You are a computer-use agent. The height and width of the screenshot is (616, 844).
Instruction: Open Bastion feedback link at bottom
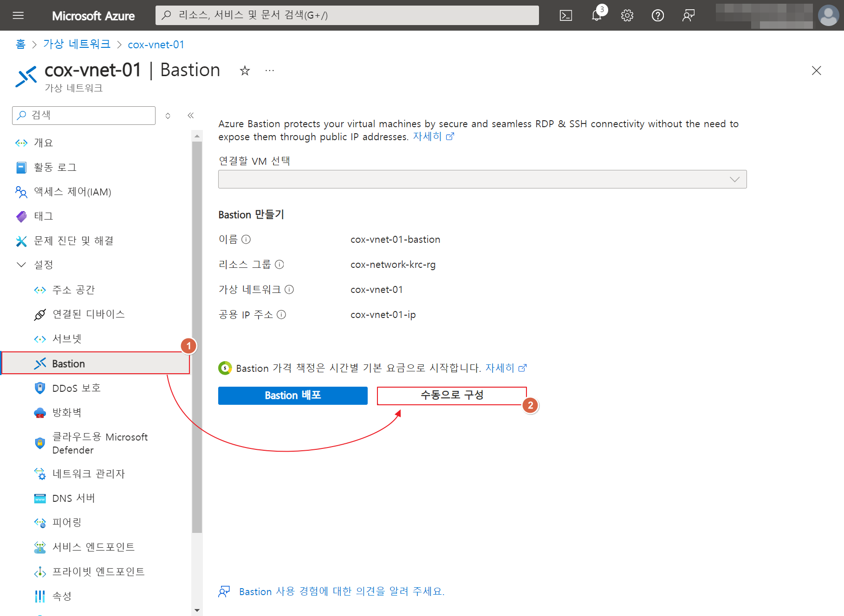(x=342, y=591)
